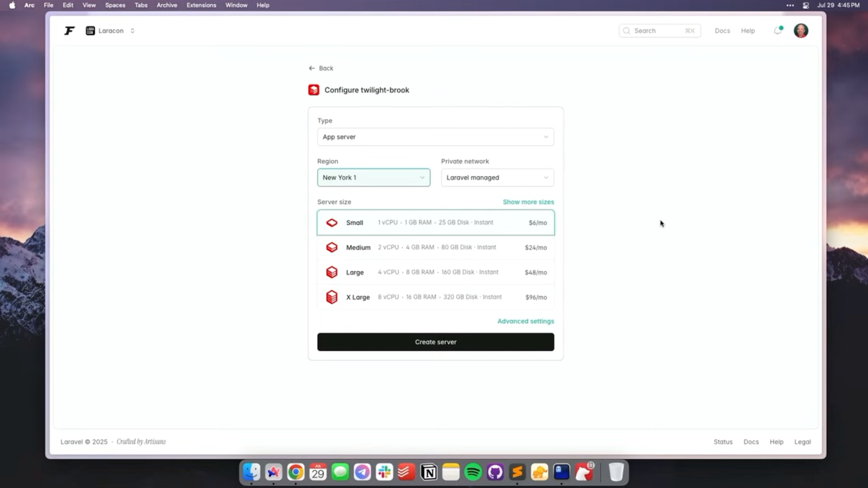868x488 pixels.
Task: Open Finder from the Dock
Action: 251,473
